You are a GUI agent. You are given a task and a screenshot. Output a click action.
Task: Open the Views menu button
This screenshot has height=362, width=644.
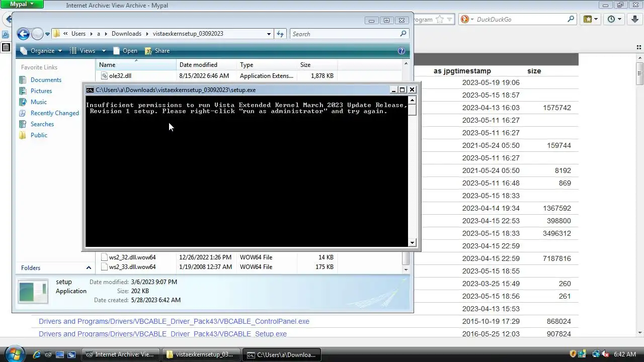83,51
